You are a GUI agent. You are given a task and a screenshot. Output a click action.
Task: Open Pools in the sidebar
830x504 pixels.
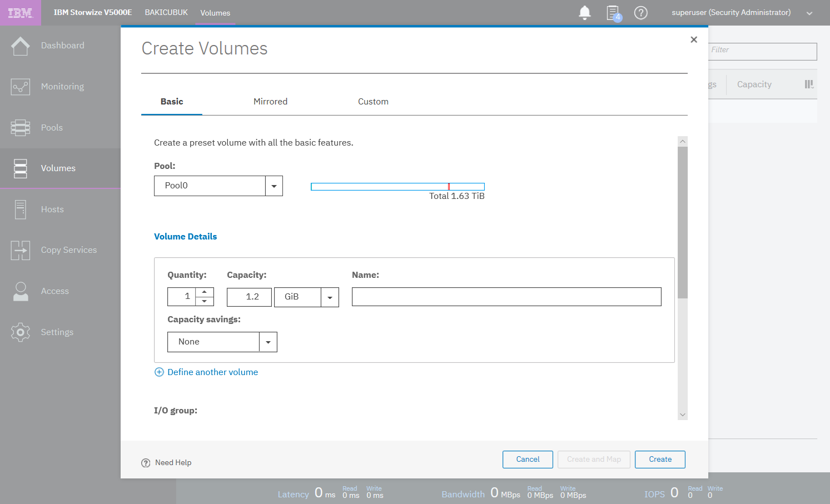pos(60,128)
